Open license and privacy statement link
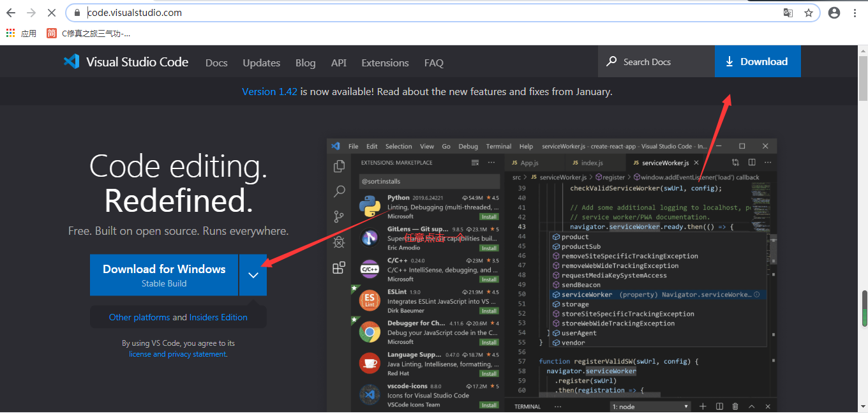 (x=177, y=354)
